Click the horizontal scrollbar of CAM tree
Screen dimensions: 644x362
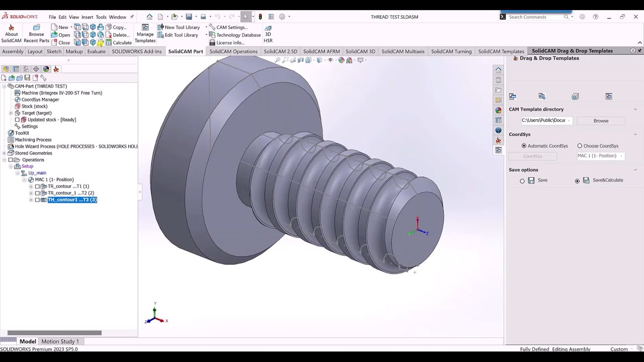pos(54,333)
